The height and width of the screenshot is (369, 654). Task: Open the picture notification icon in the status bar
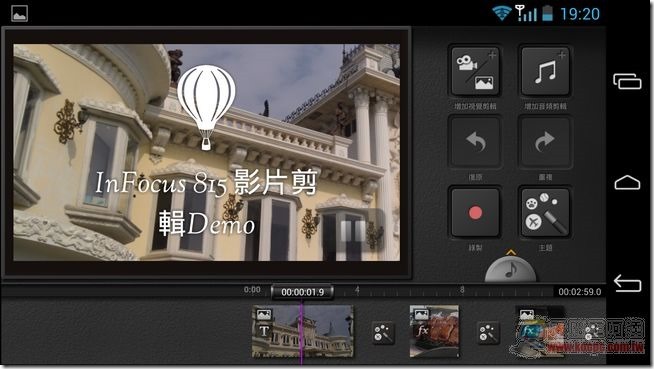click(x=19, y=14)
